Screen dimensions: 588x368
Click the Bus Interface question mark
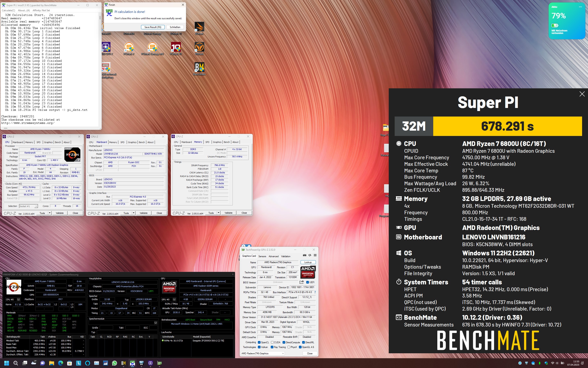click(x=315, y=292)
